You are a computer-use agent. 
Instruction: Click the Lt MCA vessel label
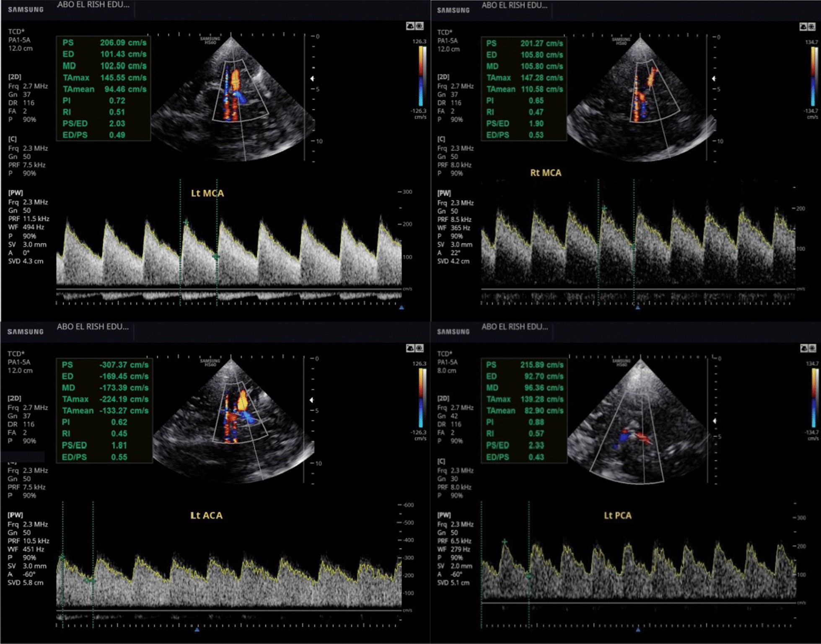coord(207,193)
